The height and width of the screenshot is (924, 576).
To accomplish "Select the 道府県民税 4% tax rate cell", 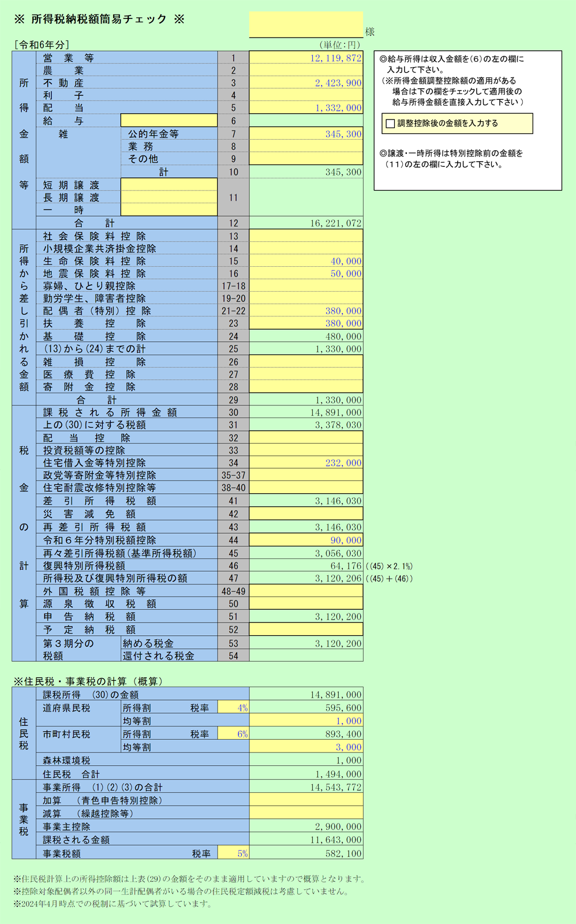I will pyautogui.click(x=233, y=708).
